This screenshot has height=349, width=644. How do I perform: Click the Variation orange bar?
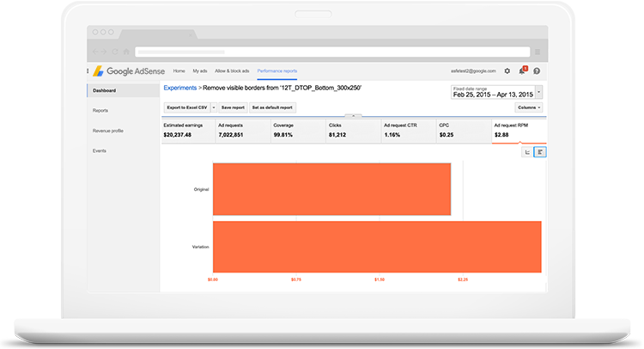[377, 247]
